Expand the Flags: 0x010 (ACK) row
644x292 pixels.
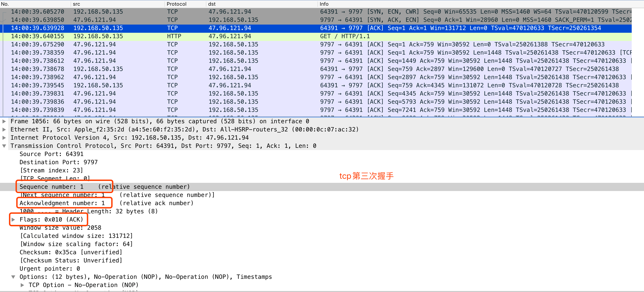tap(13, 220)
